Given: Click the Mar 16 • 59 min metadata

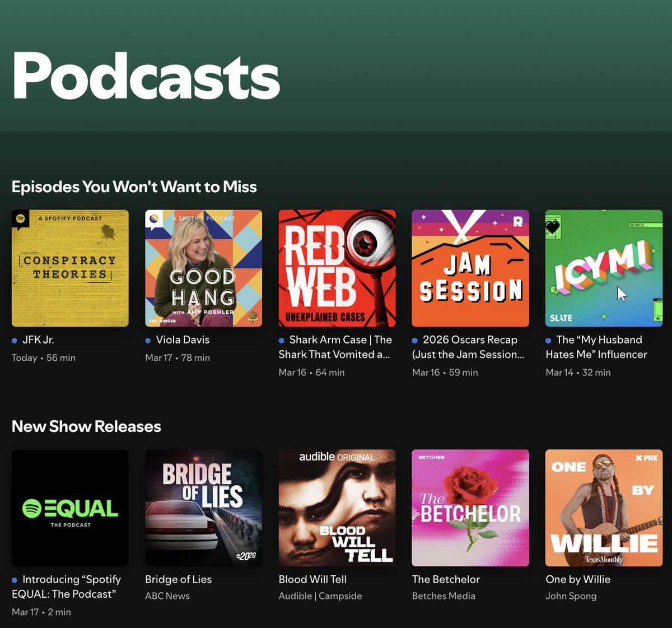Looking at the screenshot, I should (445, 373).
